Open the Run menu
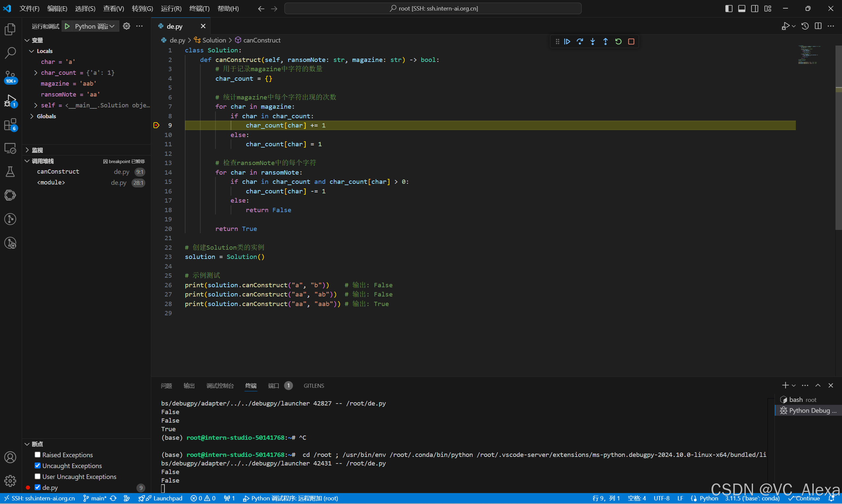The height and width of the screenshot is (504, 842). click(171, 9)
